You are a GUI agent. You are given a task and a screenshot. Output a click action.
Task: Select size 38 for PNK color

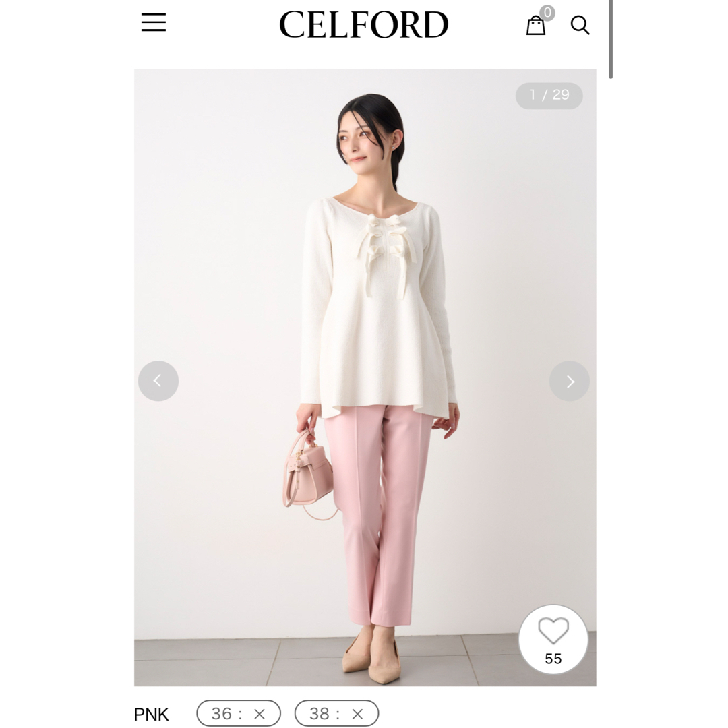tap(336, 713)
